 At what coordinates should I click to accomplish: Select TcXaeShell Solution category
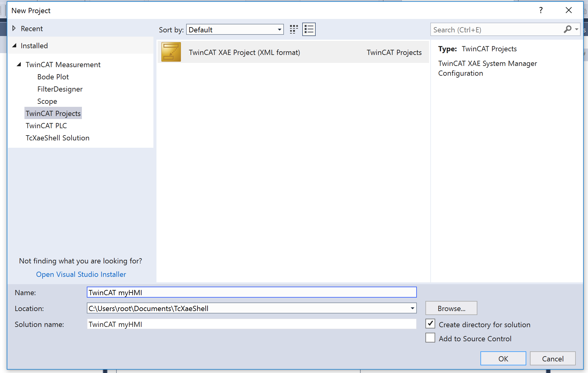[57, 138]
